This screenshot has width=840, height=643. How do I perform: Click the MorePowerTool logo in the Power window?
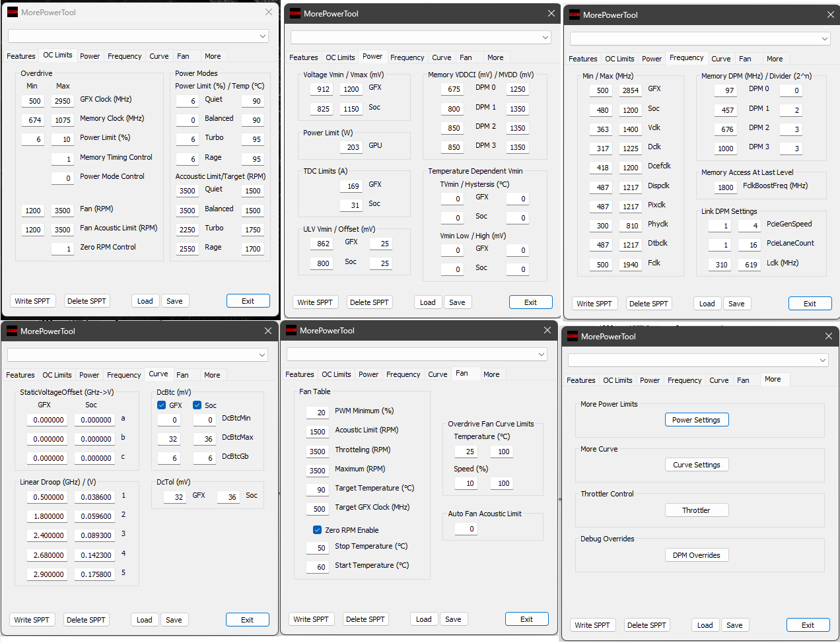pyautogui.click(x=295, y=13)
